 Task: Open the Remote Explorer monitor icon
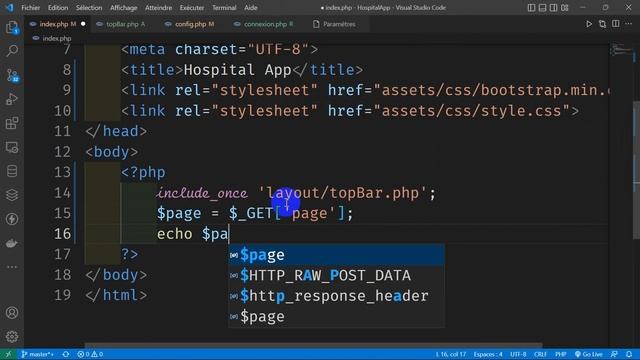tap(12, 147)
